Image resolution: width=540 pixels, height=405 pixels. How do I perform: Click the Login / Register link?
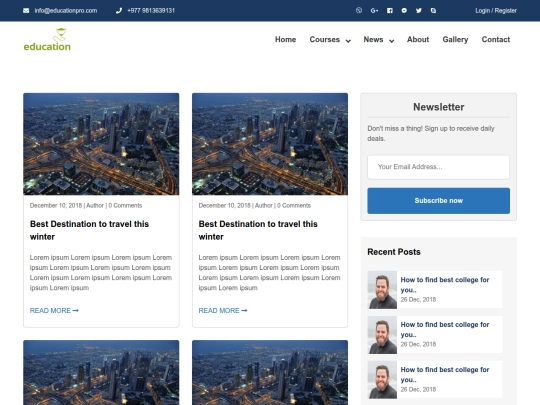tap(496, 11)
